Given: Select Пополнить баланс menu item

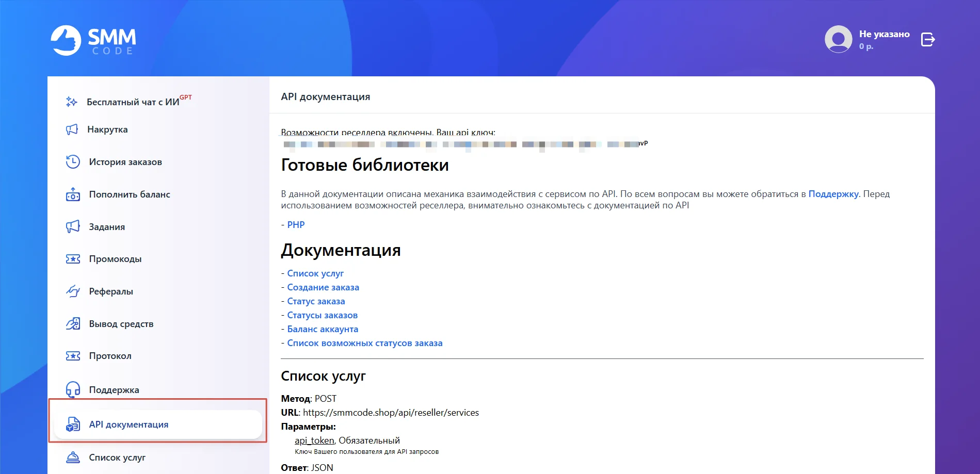Looking at the screenshot, I should point(130,194).
